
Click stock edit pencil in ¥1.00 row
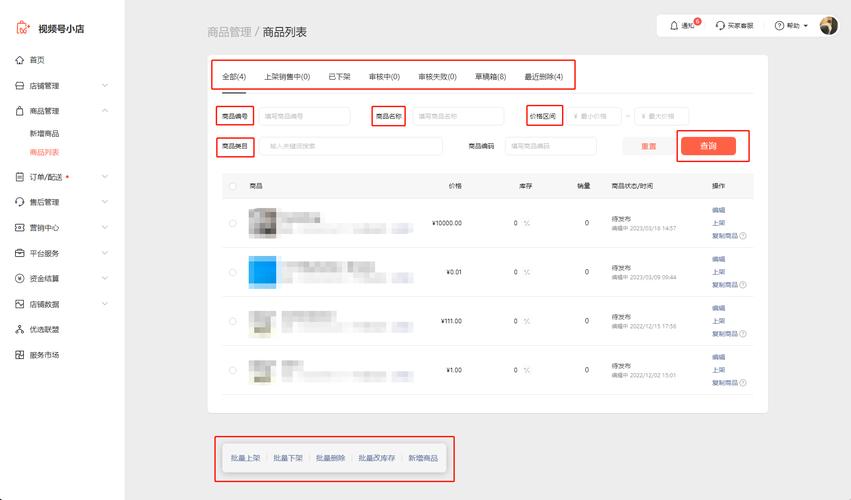(526, 370)
